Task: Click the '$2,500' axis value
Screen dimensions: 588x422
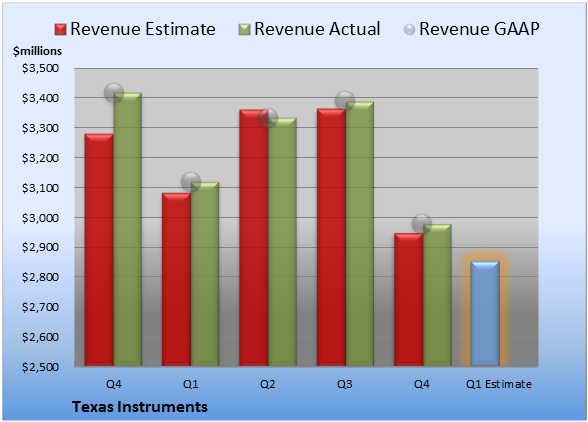Action: pos(40,366)
